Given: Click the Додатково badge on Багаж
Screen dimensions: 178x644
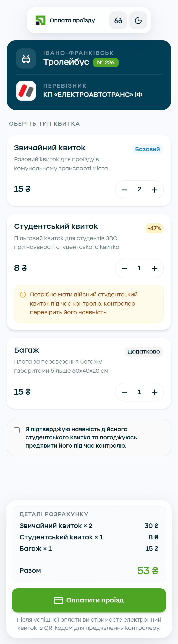Looking at the screenshot, I should (144, 351).
